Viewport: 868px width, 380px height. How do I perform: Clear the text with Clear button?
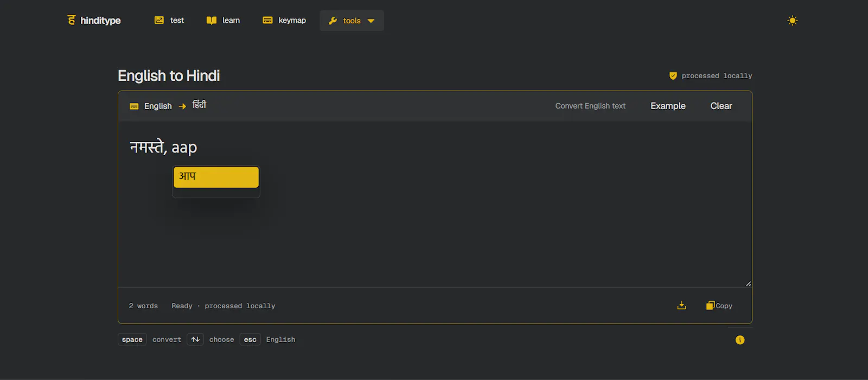click(721, 106)
